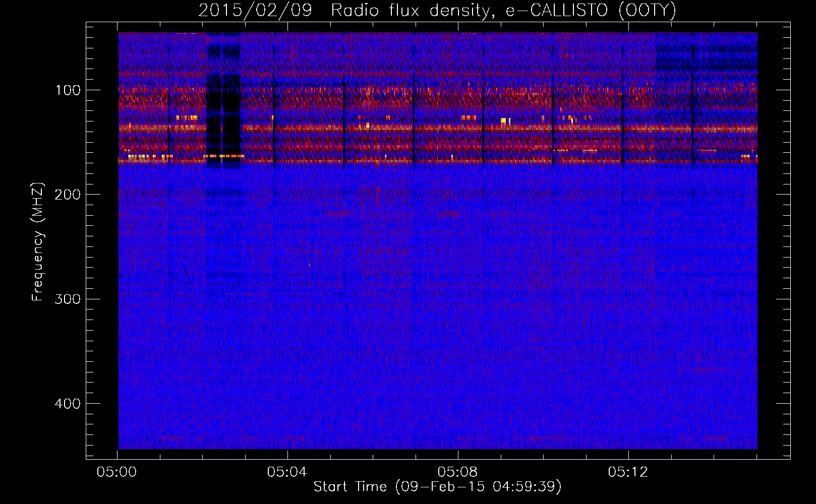Click the '05:12' time tick label
Viewport: 816px width, 504px height.
coord(628,472)
